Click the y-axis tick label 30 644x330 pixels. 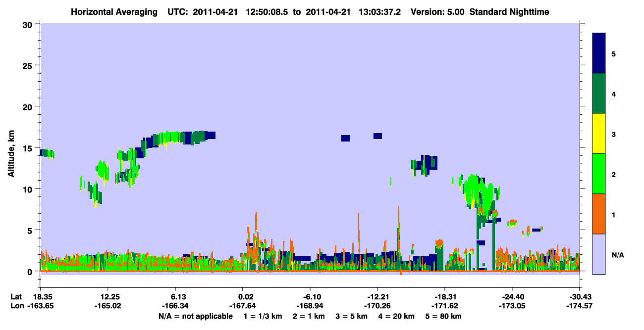[29, 25]
